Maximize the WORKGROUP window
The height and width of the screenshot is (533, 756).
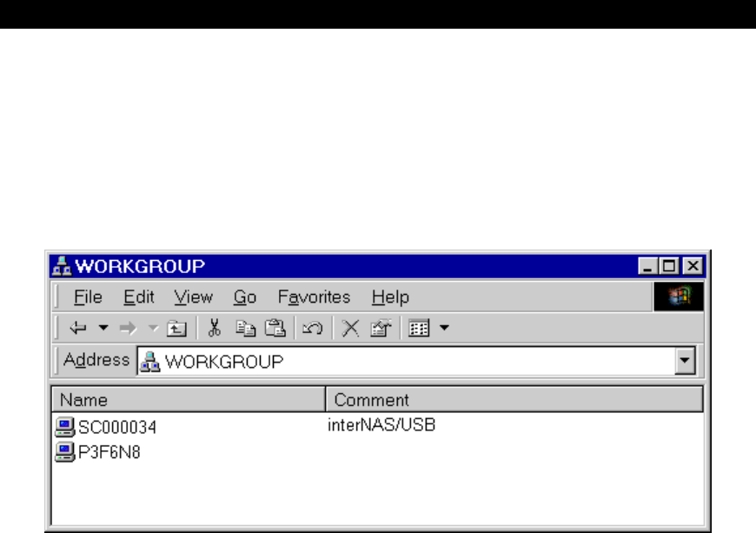click(x=669, y=266)
